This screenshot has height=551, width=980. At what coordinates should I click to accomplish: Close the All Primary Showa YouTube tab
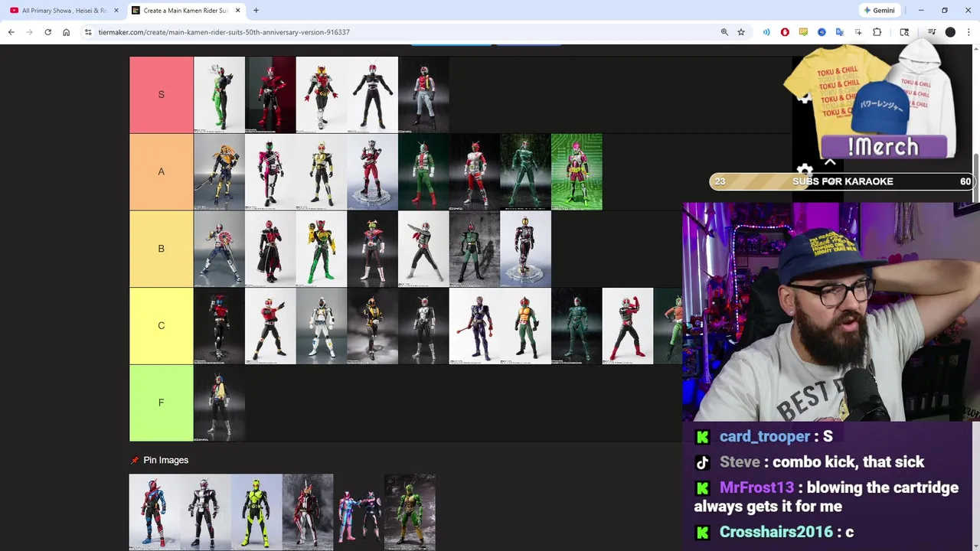point(116,11)
